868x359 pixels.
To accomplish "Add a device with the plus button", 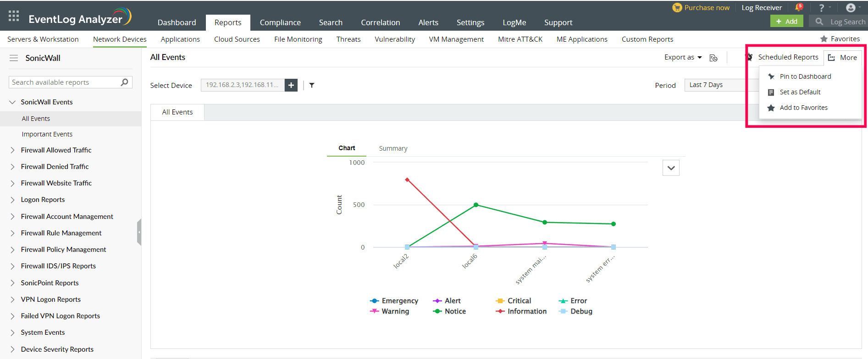I will click(x=291, y=85).
